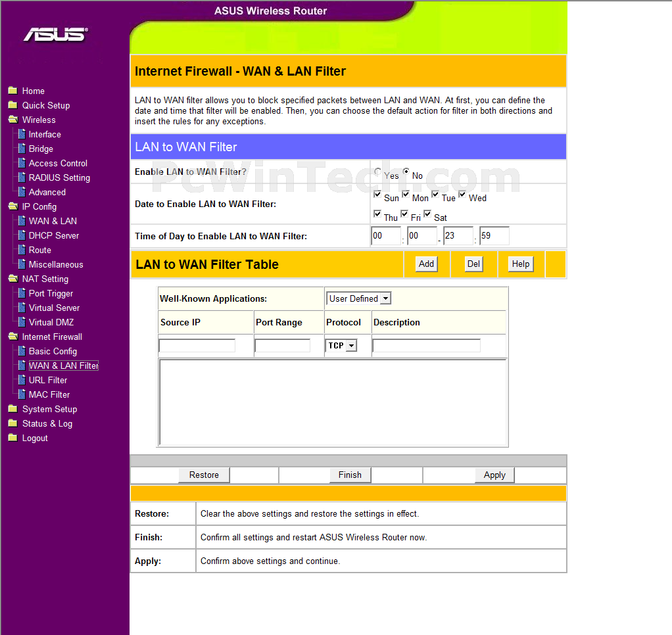This screenshot has width=672, height=635.
Task: Click the DHCP Server page icon
Action: [22, 235]
